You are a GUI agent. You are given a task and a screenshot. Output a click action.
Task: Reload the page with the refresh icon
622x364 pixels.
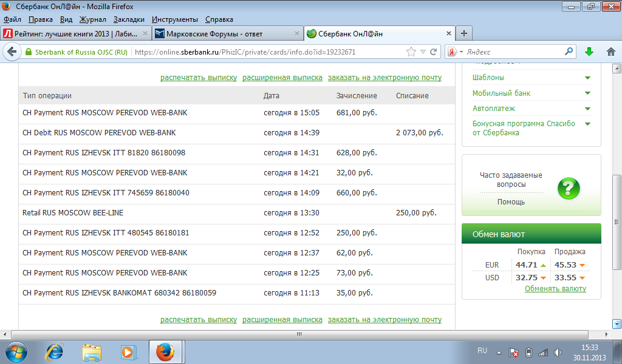click(434, 52)
